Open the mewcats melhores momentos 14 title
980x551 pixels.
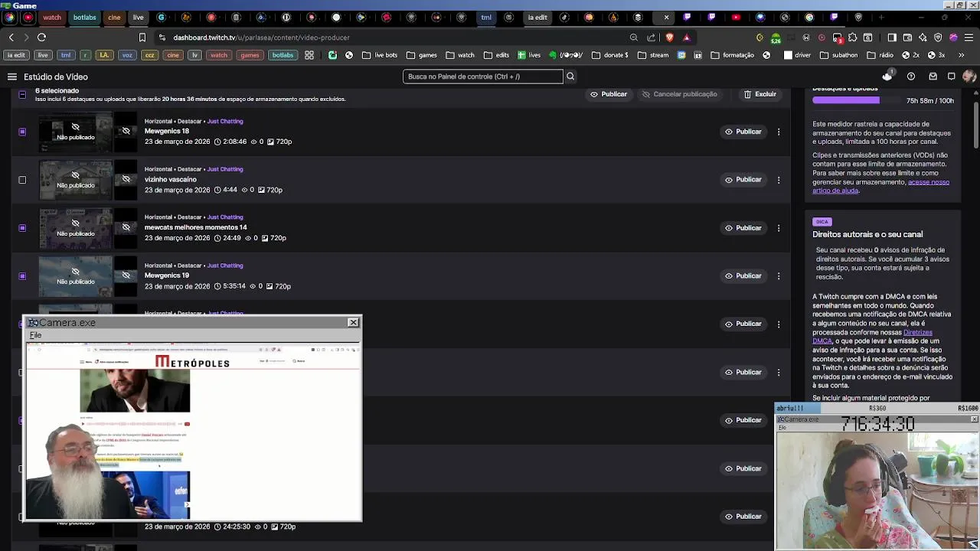(196, 227)
